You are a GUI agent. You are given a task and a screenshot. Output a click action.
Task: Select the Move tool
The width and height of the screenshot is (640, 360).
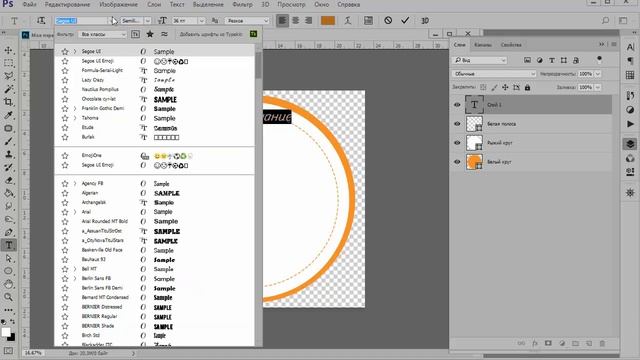click(8, 50)
